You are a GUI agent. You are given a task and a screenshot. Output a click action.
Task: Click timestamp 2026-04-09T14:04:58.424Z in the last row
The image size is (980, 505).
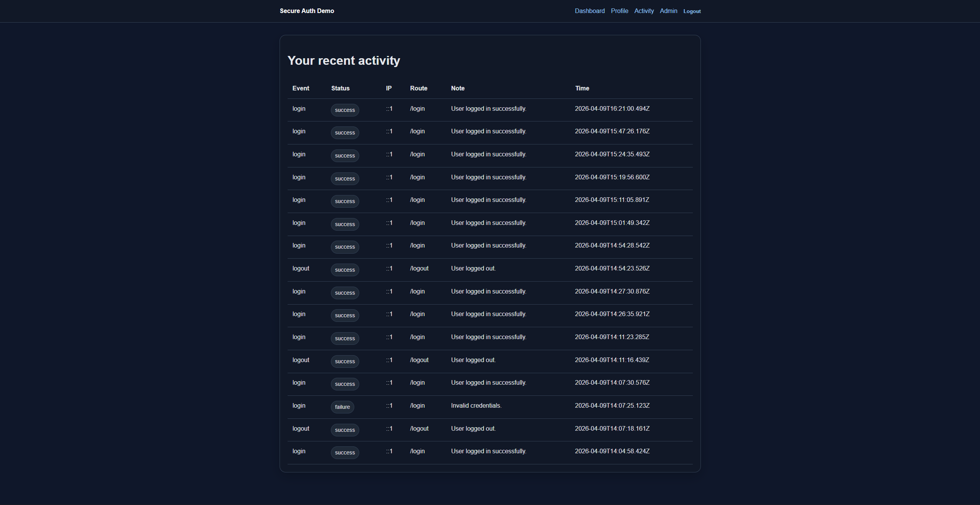612,451
